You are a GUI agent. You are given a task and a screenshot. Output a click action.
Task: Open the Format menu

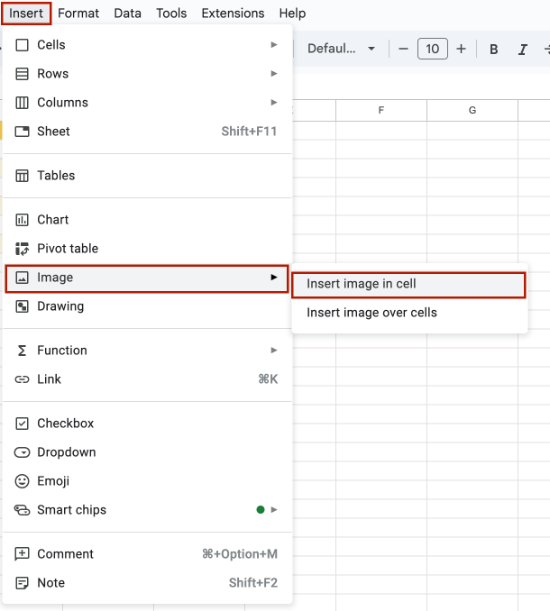point(78,13)
